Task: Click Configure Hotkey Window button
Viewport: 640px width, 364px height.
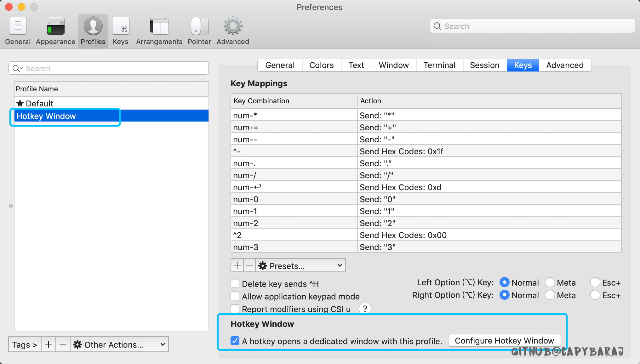Action: pos(504,341)
